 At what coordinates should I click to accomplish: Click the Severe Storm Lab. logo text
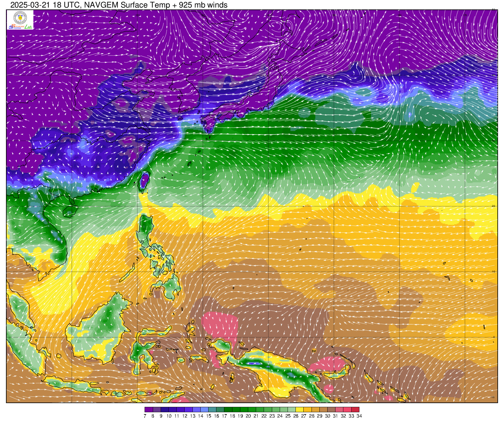[x=20, y=27]
